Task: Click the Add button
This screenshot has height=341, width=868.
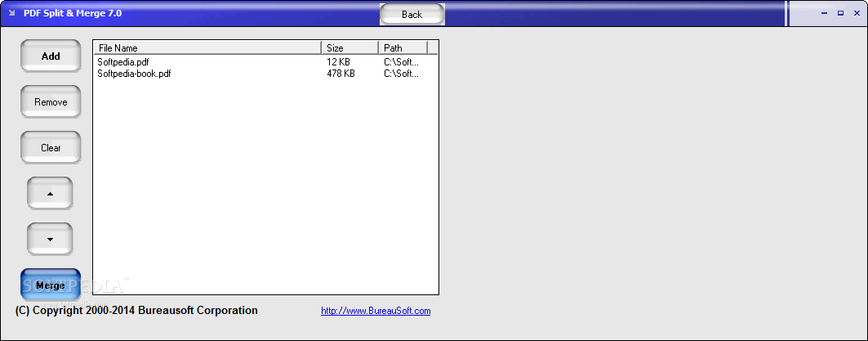Action: click(51, 56)
